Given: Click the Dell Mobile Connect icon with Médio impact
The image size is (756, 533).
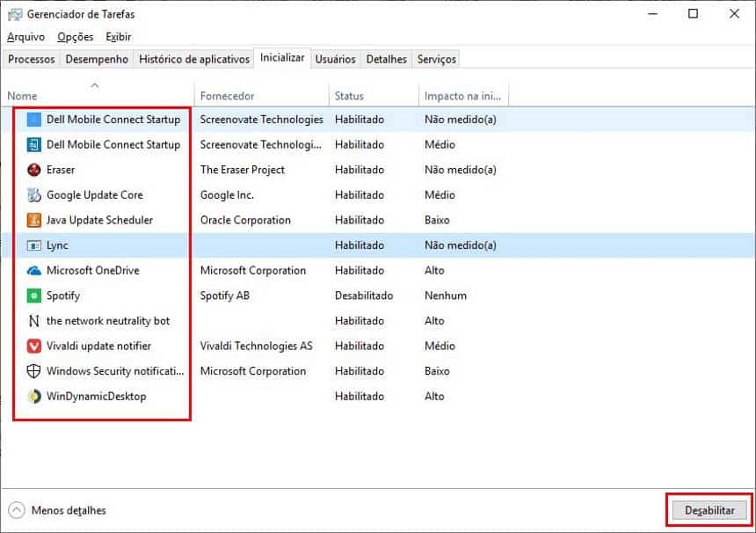Looking at the screenshot, I should 33,144.
